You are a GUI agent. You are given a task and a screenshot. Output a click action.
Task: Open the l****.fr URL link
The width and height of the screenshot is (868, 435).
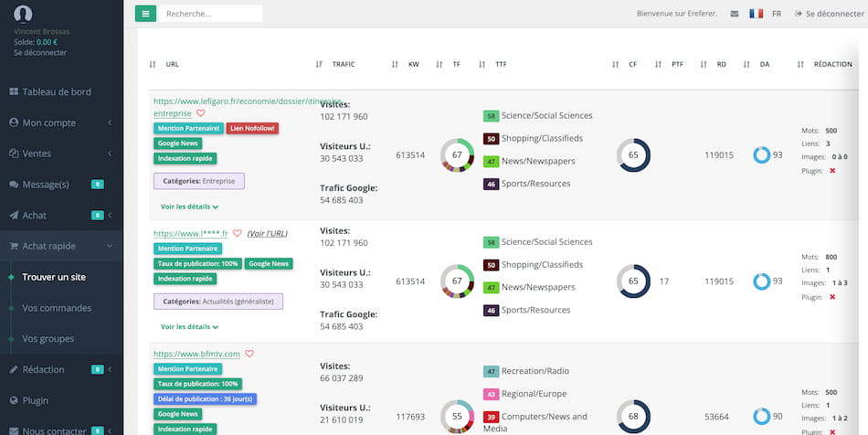pos(190,234)
